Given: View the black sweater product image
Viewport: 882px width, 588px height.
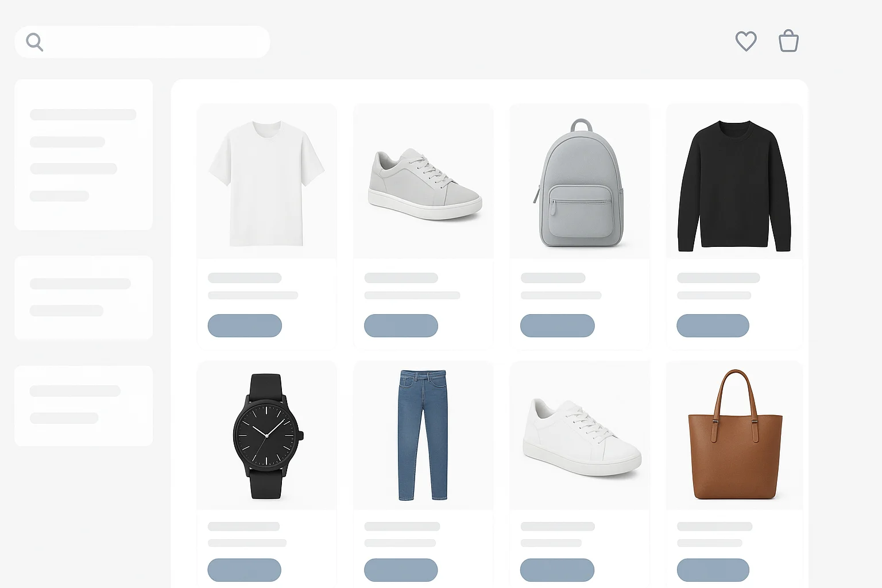Looking at the screenshot, I should click(x=734, y=186).
